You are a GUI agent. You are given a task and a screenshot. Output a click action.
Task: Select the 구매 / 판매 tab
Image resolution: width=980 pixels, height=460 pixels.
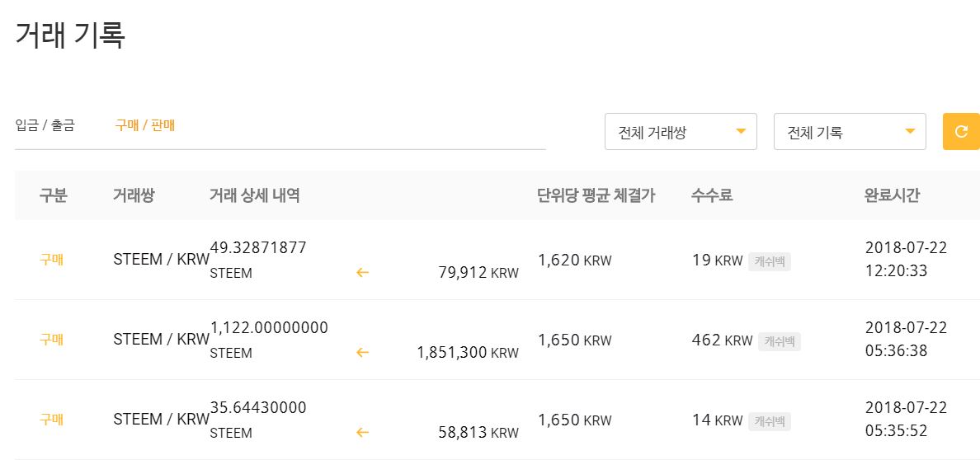click(144, 125)
